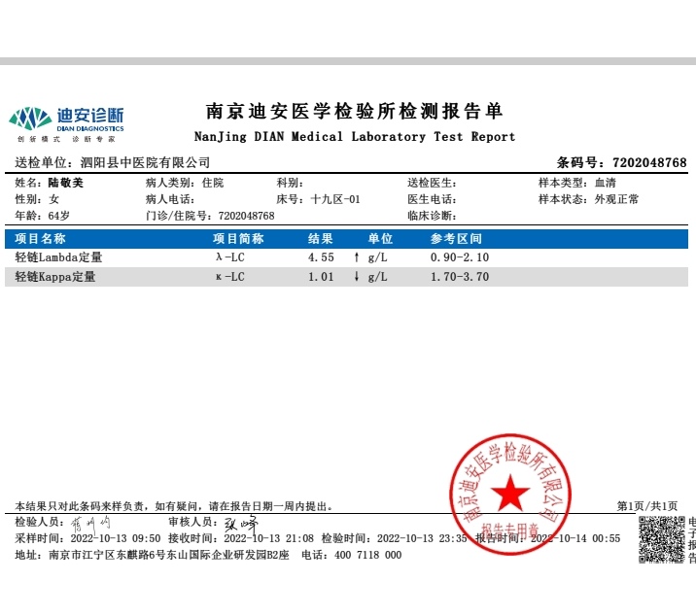Image resolution: width=696 pixels, height=616 pixels.
Task: Select the 轻链Lambda定量 row
Action: pyautogui.click(x=59, y=257)
